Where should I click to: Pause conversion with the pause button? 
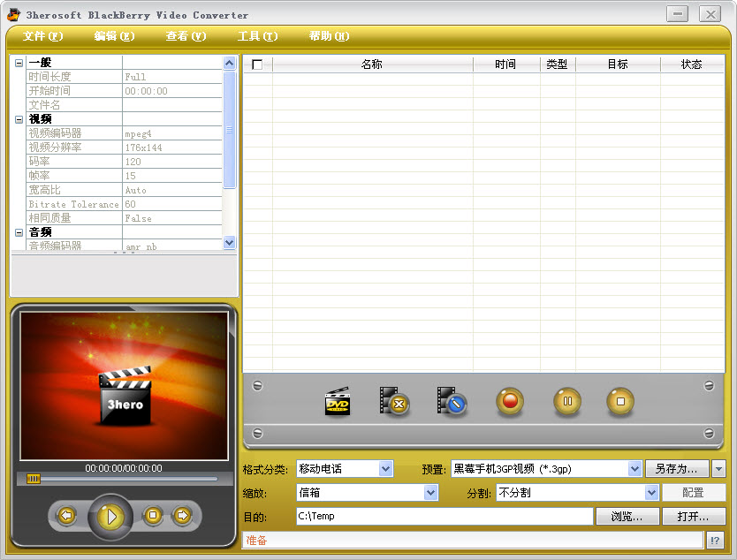point(567,402)
